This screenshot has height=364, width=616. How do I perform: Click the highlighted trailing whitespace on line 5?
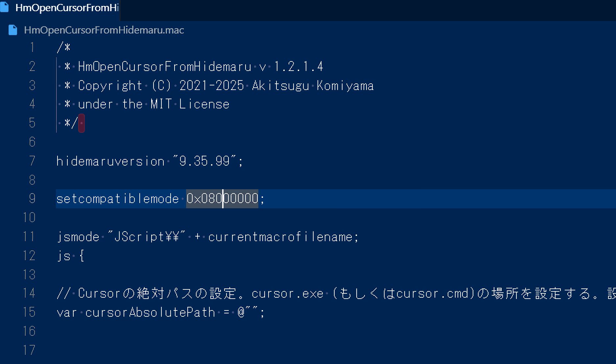tap(82, 123)
